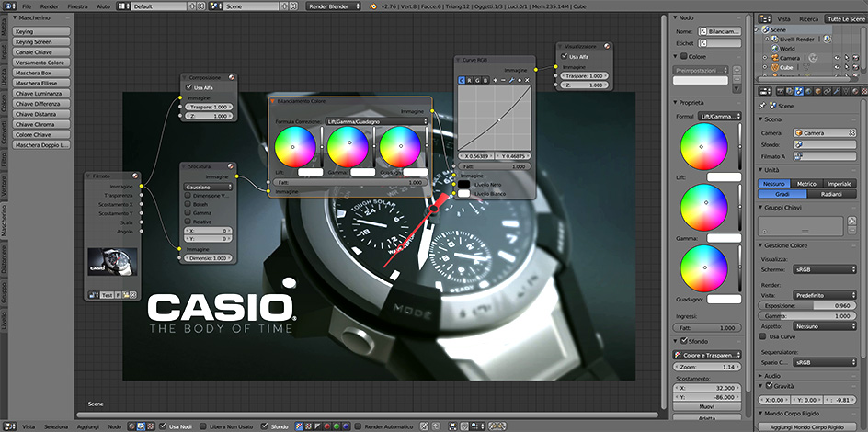
Task: Select the R channel in Curve RGB
Action: pyautogui.click(x=470, y=80)
